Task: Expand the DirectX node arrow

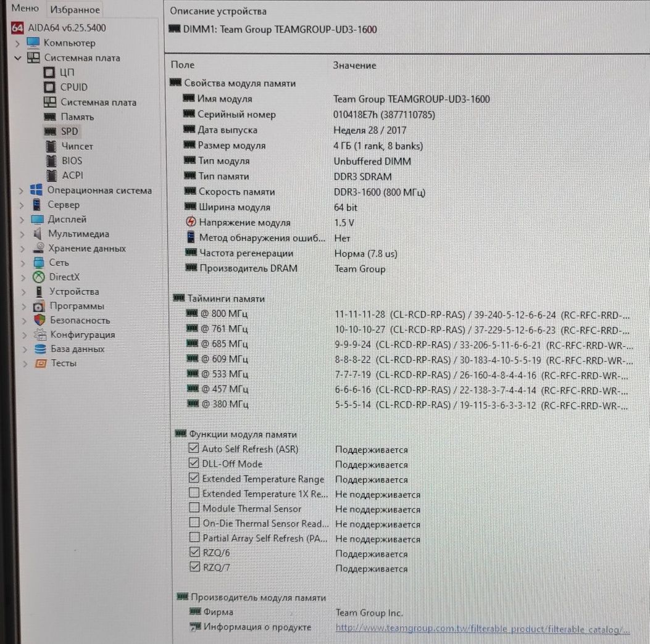Action: [23, 278]
